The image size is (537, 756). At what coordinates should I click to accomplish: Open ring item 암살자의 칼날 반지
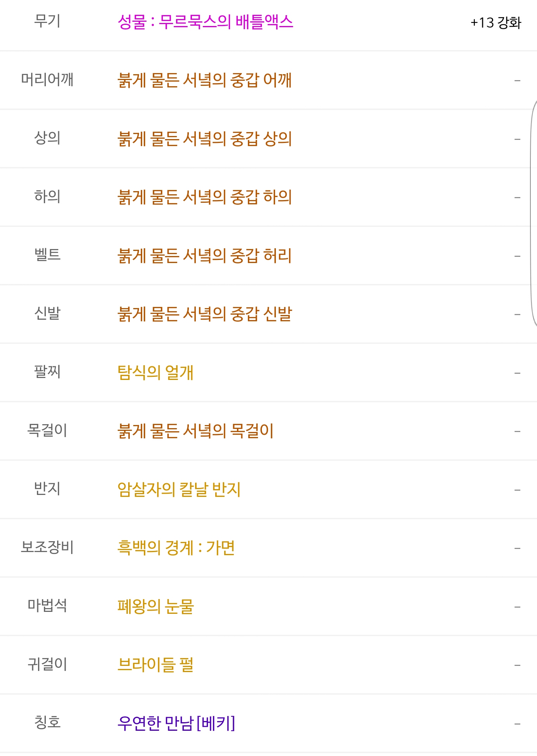coord(179,489)
